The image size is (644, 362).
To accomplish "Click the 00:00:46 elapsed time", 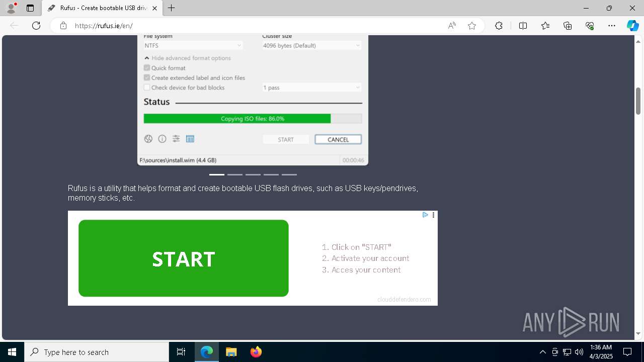I will (x=353, y=160).
